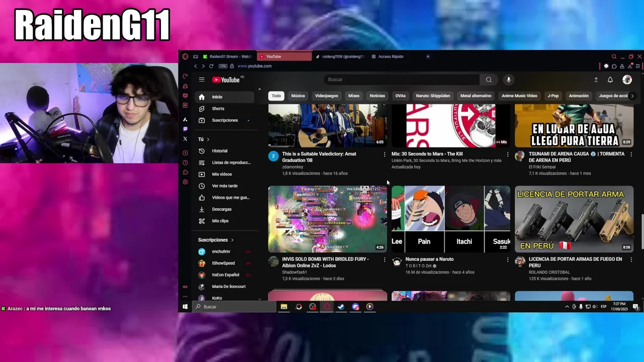Toggle the VPN badge in address bar
Image resolution: width=644 pixels, height=362 pixels.
click(x=223, y=66)
